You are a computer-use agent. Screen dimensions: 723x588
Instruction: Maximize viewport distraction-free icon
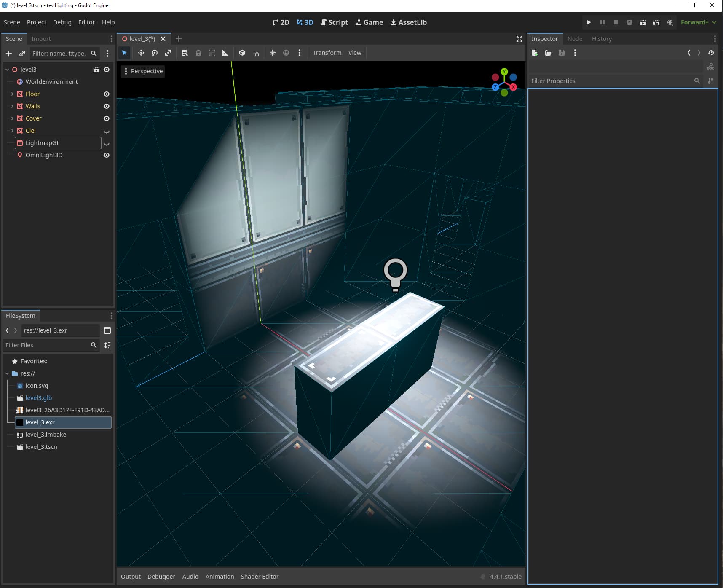(x=519, y=39)
